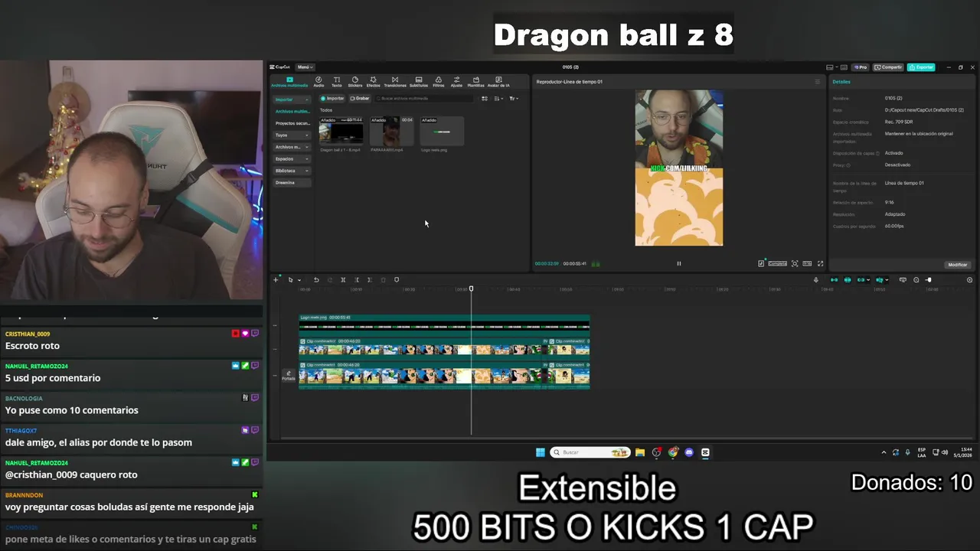Open the Dreamina sidebar item
This screenshot has width=980, height=551.
[292, 183]
